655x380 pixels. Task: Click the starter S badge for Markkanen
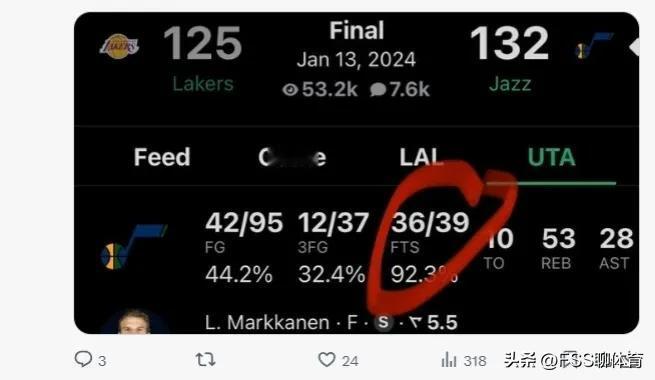pos(383,323)
